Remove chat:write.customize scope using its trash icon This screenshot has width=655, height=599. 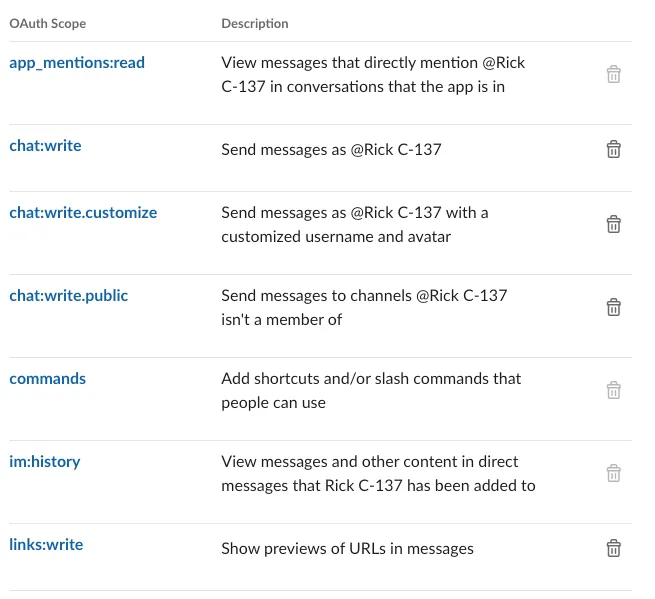tap(614, 224)
